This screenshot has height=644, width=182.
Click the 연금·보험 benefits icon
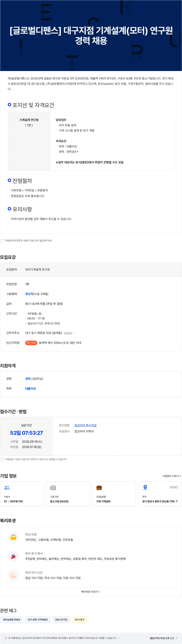click(x=13, y=537)
